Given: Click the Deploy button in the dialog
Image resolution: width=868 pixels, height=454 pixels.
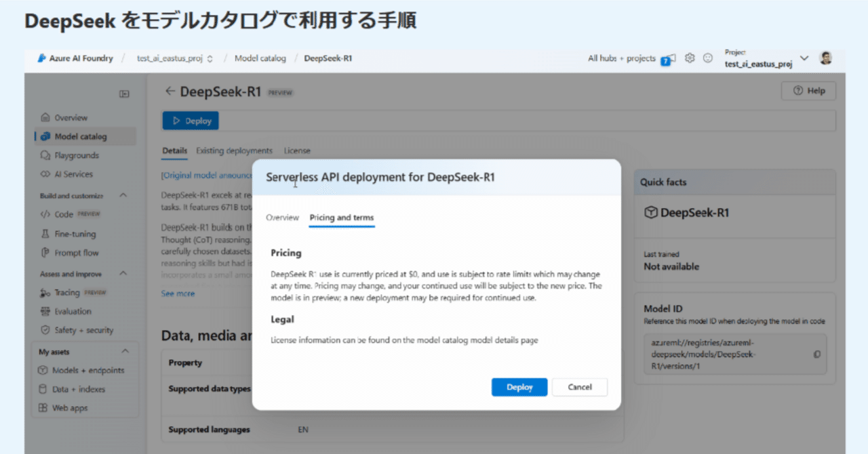Looking at the screenshot, I should (x=519, y=387).
